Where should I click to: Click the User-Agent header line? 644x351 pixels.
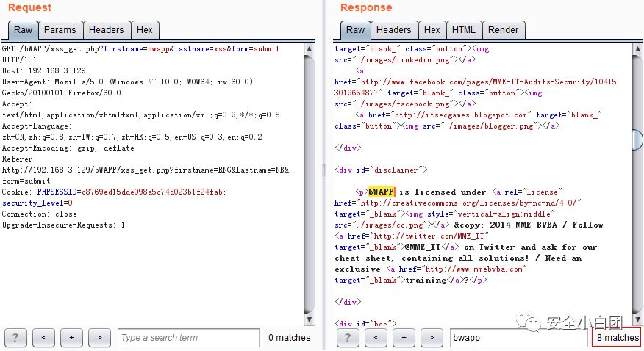click(127, 82)
